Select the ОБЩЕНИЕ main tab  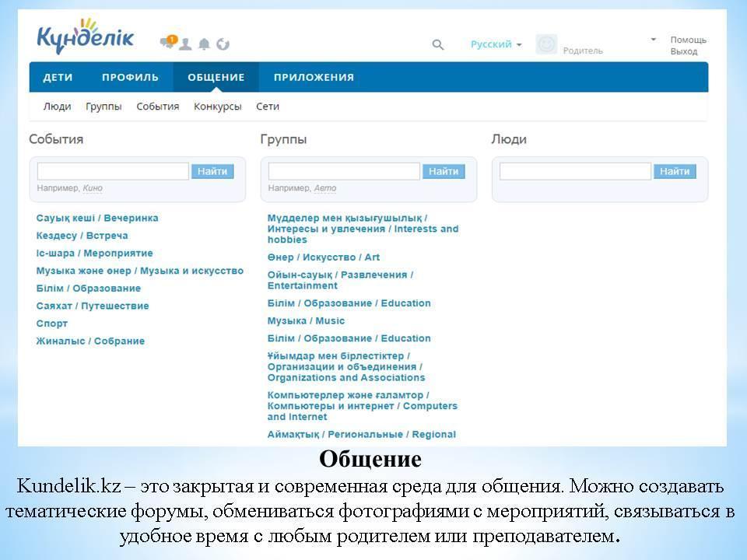pyautogui.click(x=216, y=77)
